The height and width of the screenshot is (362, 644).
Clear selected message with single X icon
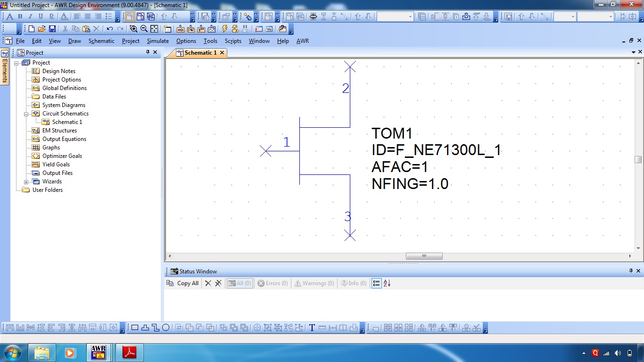coord(208,283)
